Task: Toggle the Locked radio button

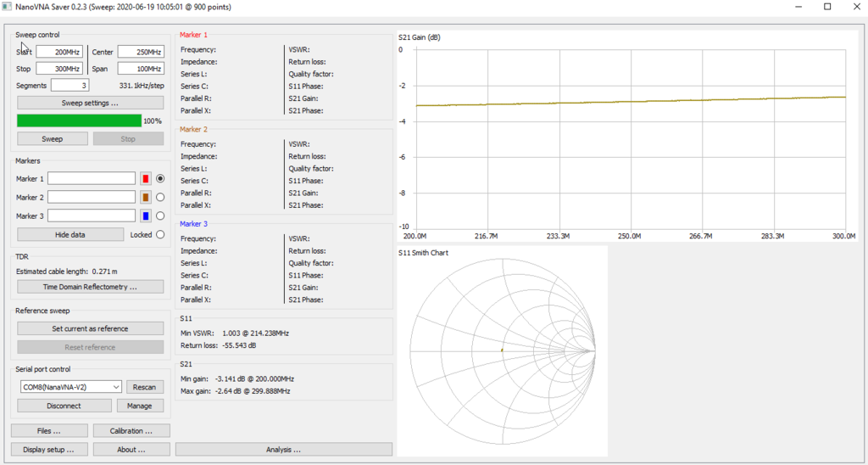Action: [160, 234]
